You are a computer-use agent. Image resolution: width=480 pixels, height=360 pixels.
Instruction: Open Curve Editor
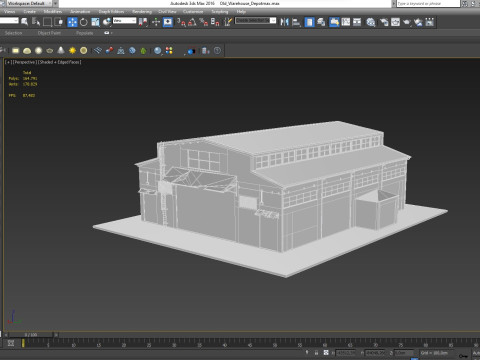[x=346, y=22]
